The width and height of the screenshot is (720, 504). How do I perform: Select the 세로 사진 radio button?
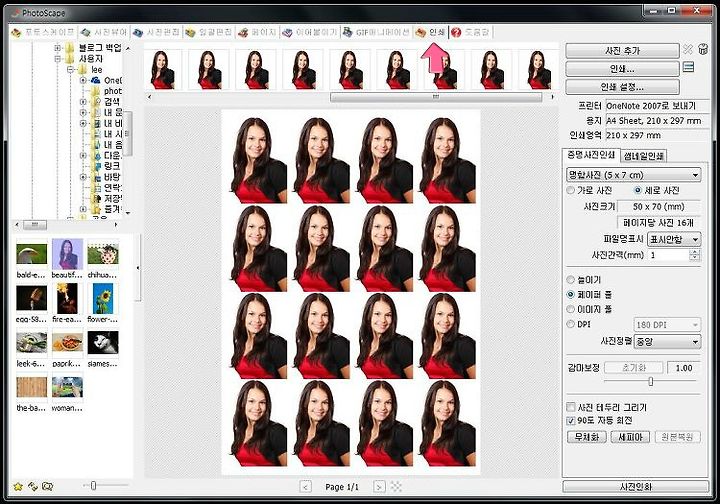638,190
